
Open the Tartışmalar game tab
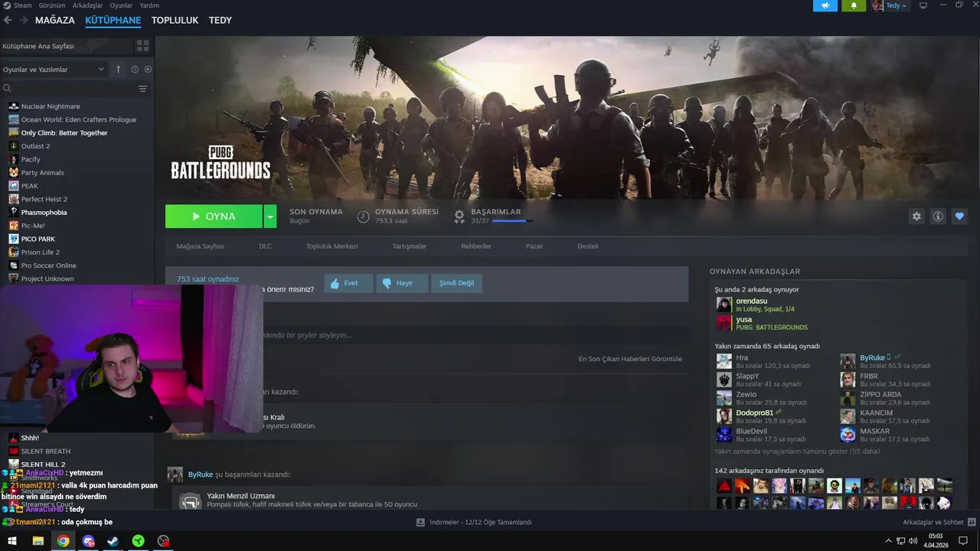(x=409, y=246)
